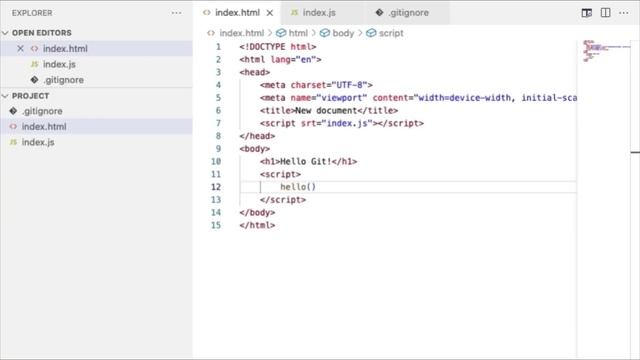Close the index.html tab

click(x=270, y=13)
